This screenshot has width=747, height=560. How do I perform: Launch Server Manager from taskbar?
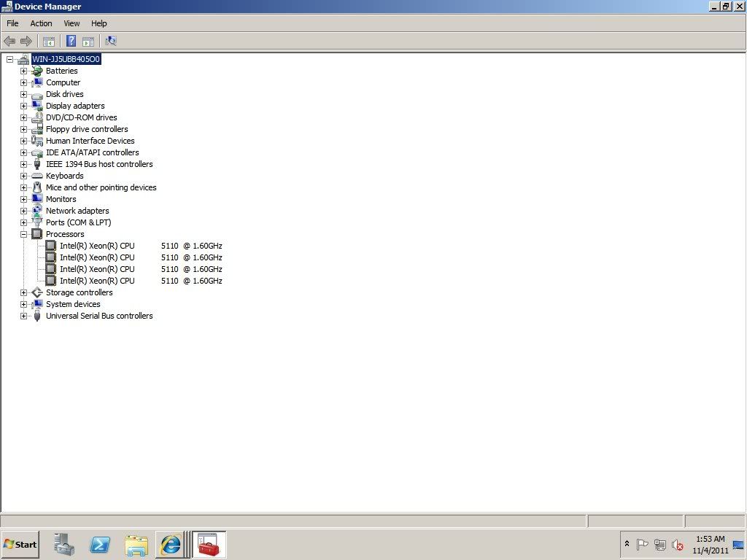click(64, 544)
